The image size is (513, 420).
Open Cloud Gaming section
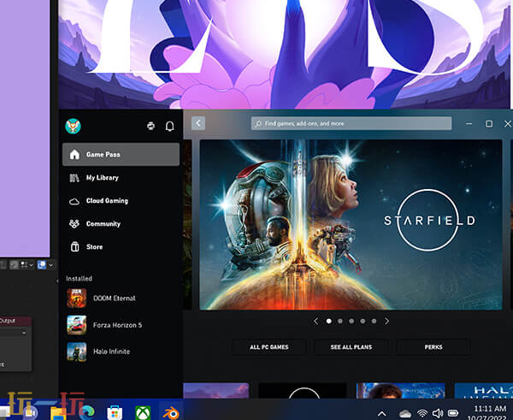(x=121, y=201)
